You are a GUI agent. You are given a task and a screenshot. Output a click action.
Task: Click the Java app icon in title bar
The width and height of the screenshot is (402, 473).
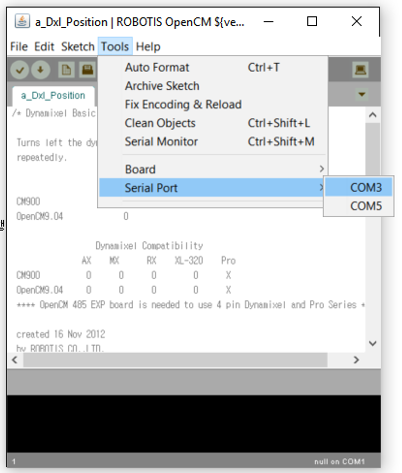click(x=22, y=22)
